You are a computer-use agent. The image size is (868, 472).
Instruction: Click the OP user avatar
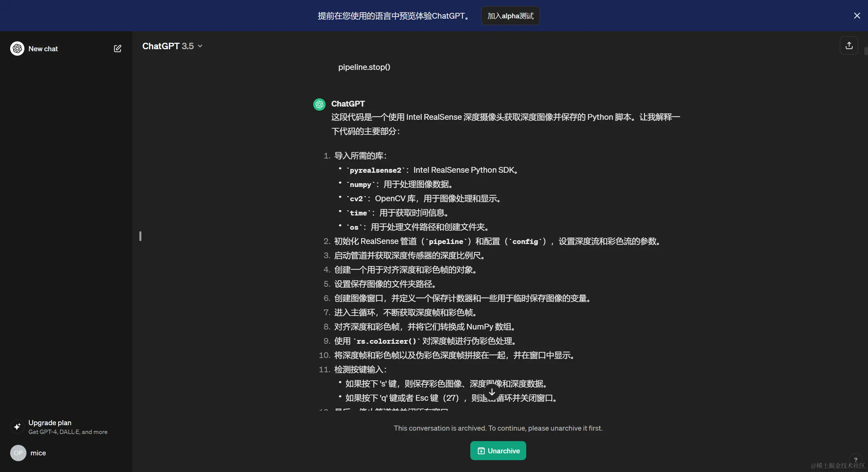pos(18,453)
